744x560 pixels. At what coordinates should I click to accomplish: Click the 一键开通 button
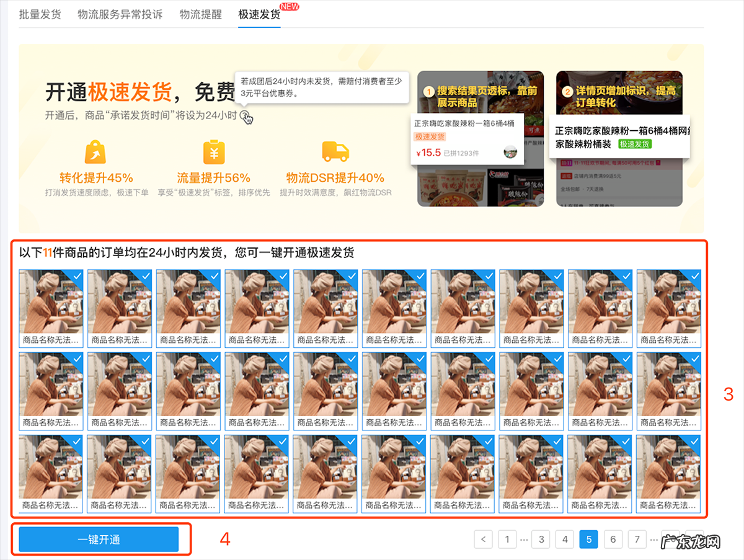pos(99,540)
